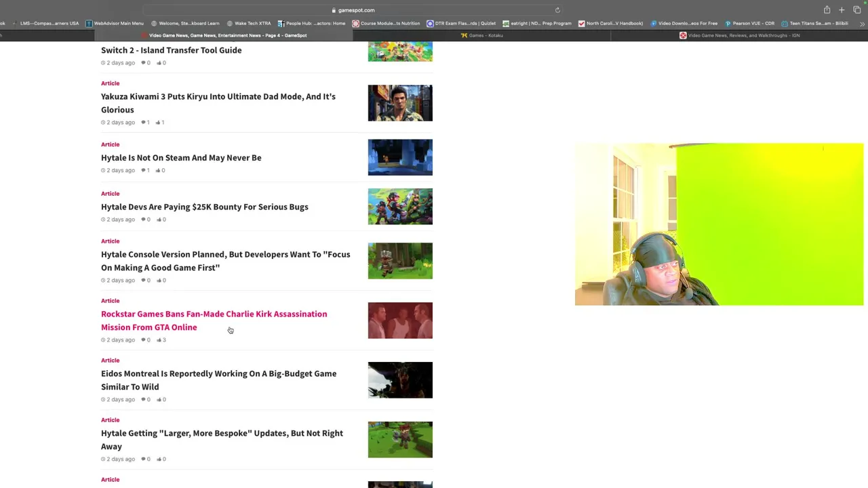Like the Hytale Larger Updates article
This screenshot has width=868, height=488.
pos(161,460)
